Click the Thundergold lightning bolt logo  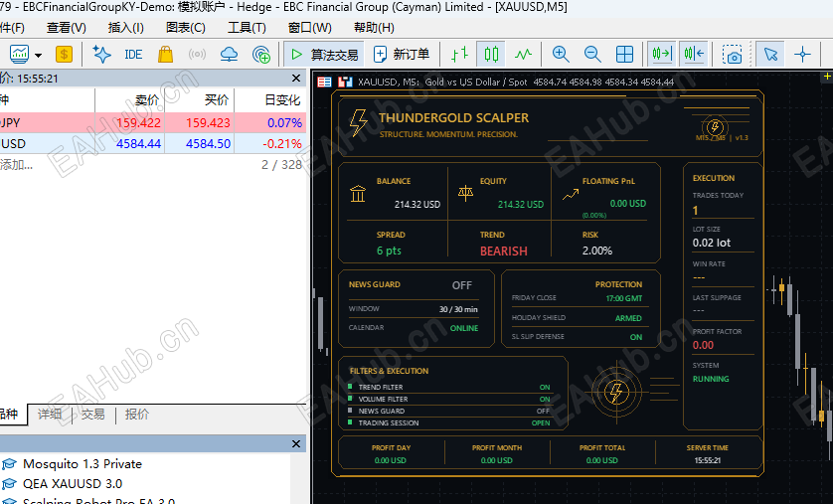(358, 122)
